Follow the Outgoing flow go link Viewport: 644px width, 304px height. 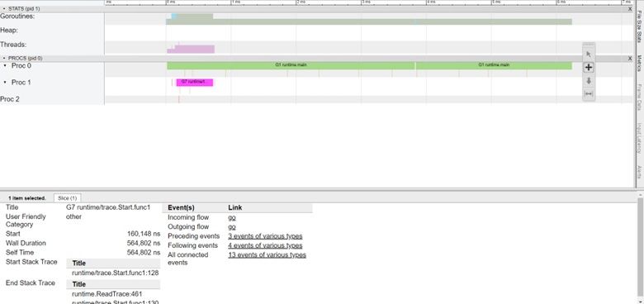click(x=232, y=227)
